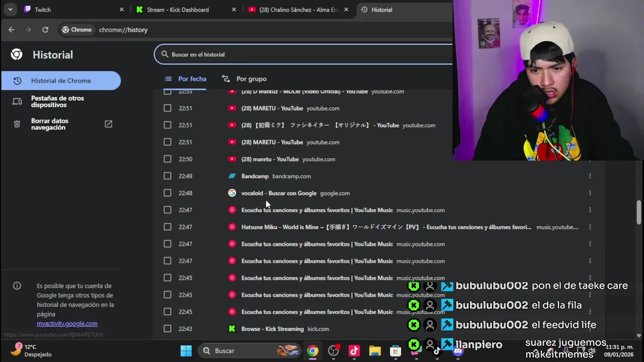
Task: Select checkbox for the Bandcamp entry
Action: point(168,176)
